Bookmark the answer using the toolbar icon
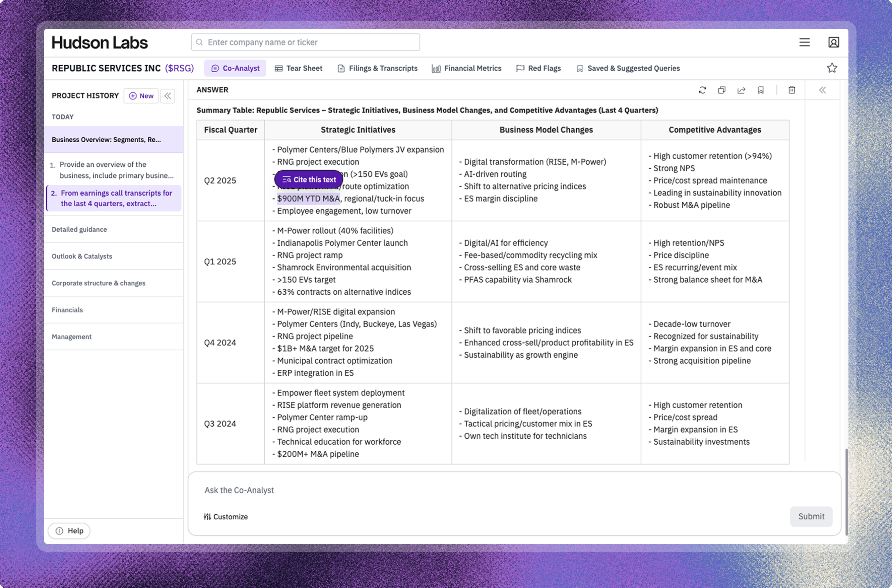This screenshot has height=588, width=892. (x=761, y=90)
